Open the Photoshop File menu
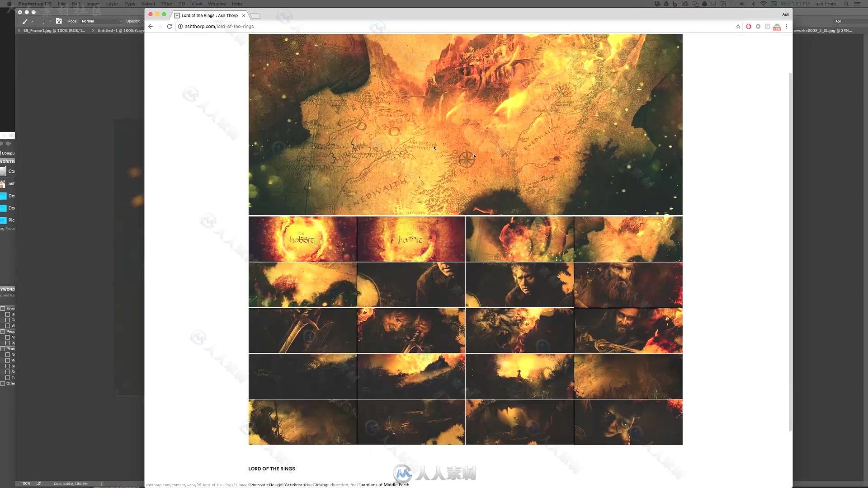The height and width of the screenshot is (488, 868). point(62,4)
